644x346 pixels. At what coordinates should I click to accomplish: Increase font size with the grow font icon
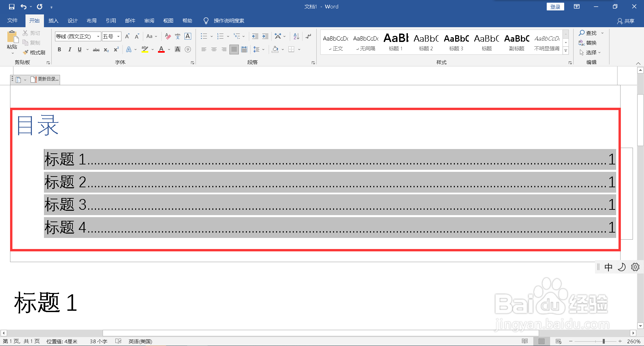coord(127,36)
